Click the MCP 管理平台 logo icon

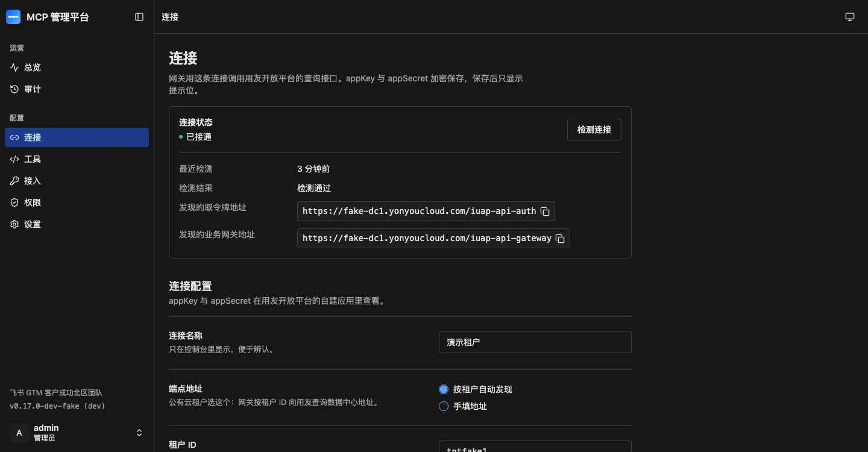[x=13, y=17]
